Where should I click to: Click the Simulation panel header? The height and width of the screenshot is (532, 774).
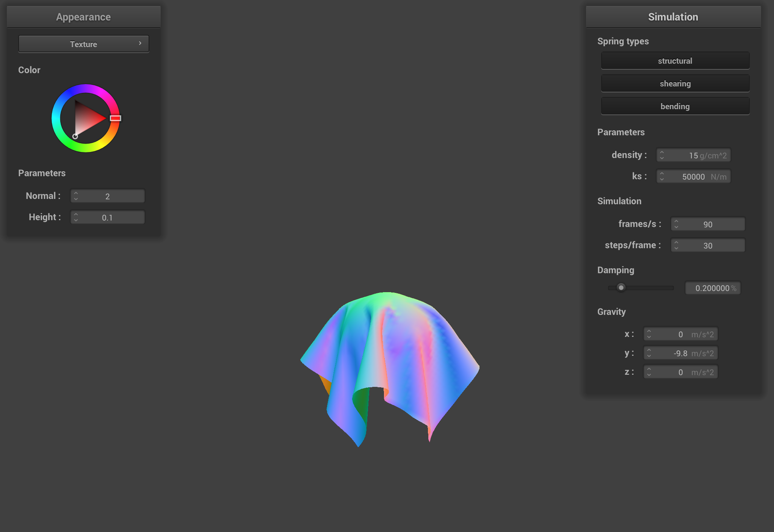click(673, 17)
